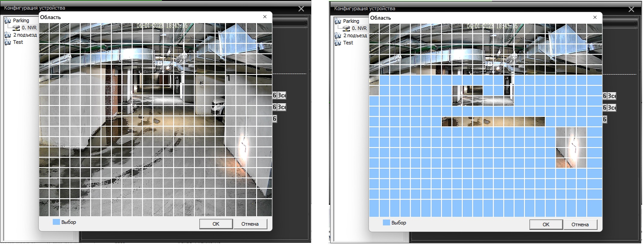Click the 2 подъезд group icon beside the blue-filled grid dialog

[x=338, y=35]
